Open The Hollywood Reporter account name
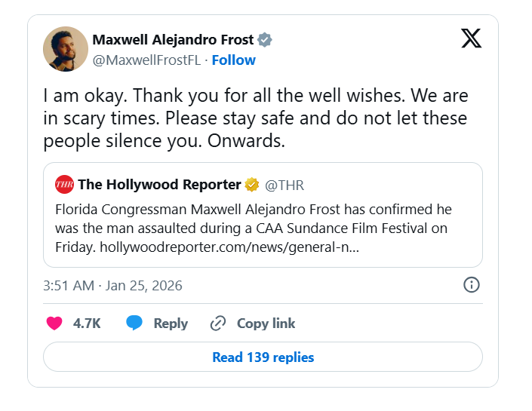Screen dimensions: 532x411 tap(159, 185)
